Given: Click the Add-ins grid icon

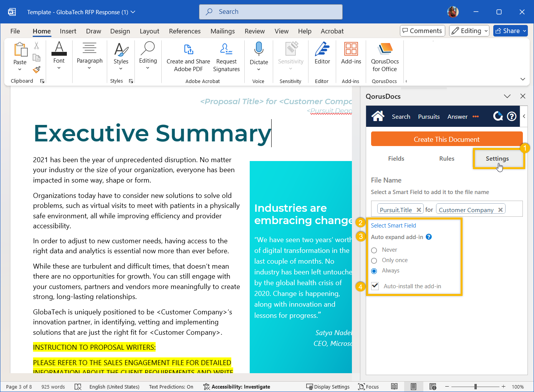Looking at the screenshot, I should click(x=351, y=50).
